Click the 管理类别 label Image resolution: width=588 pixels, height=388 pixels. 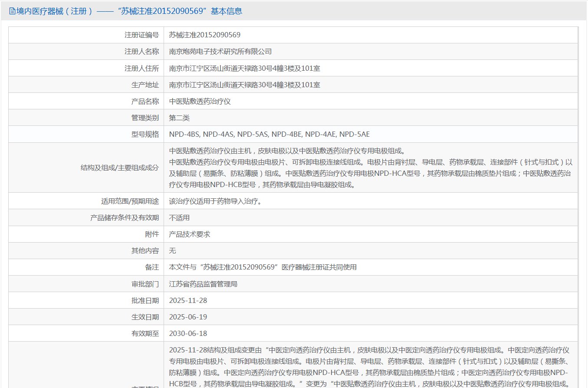coord(145,118)
